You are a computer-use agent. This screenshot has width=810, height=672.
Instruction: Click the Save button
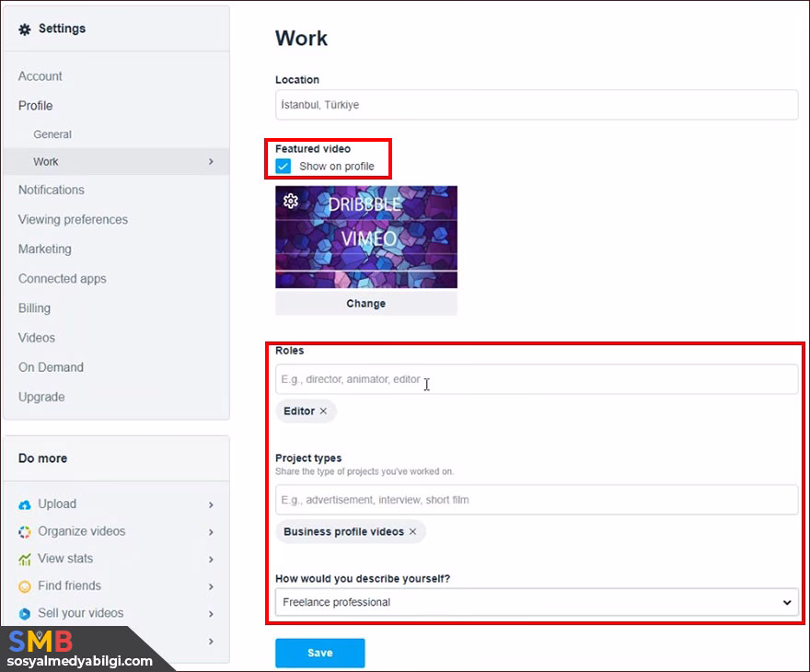pyautogui.click(x=319, y=652)
